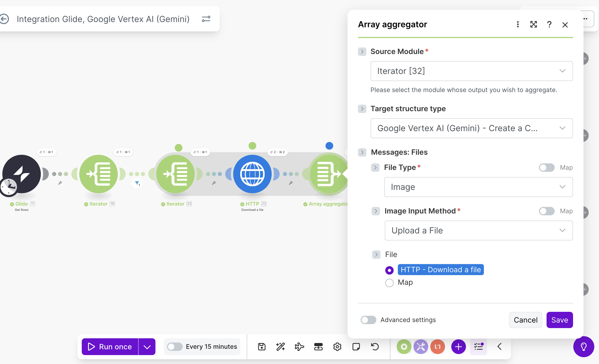This screenshot has height=364, width=599.
Task: Enable the Every 15 minutes schedule toggle
Action: point(174,346)
